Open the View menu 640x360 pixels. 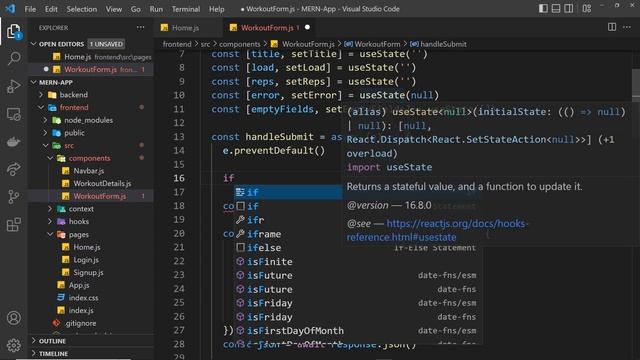(x=113, y=9)
